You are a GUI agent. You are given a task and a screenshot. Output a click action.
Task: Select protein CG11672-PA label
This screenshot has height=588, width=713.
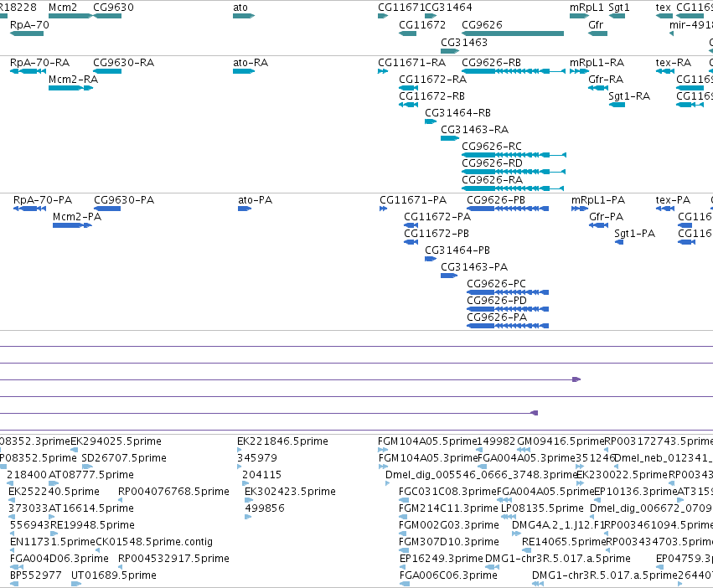click(437, 216)
